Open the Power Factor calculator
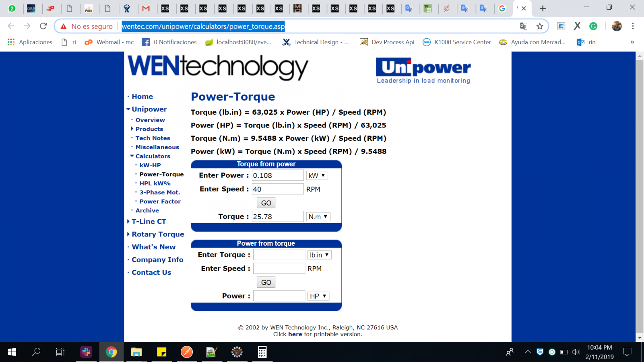This screenshot has height=362, width=644. tap(160, 202)
